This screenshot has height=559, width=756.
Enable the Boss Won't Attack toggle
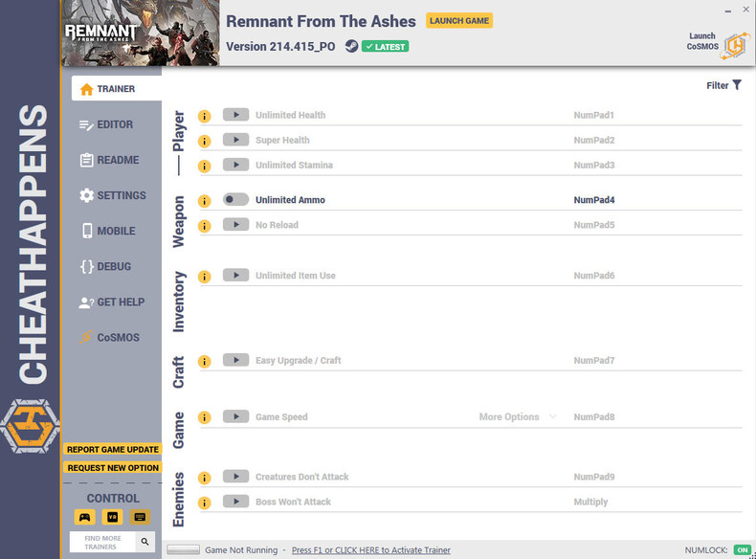tap(235, 502)
